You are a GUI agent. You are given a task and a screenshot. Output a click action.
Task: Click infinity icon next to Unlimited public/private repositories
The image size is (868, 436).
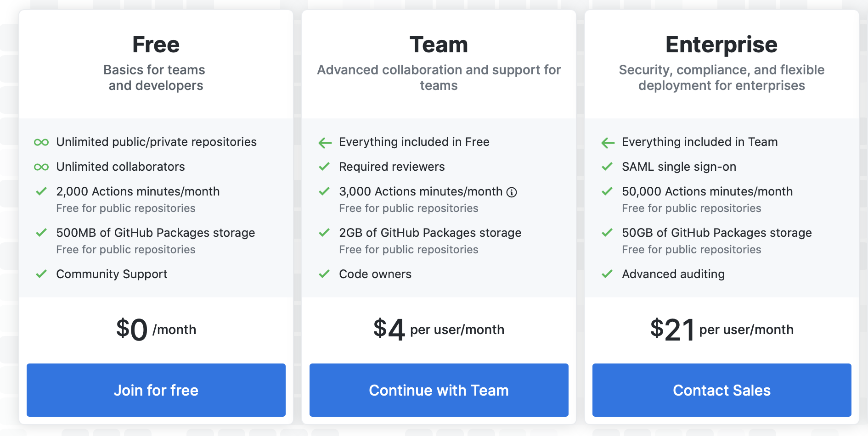pos(41,142)
